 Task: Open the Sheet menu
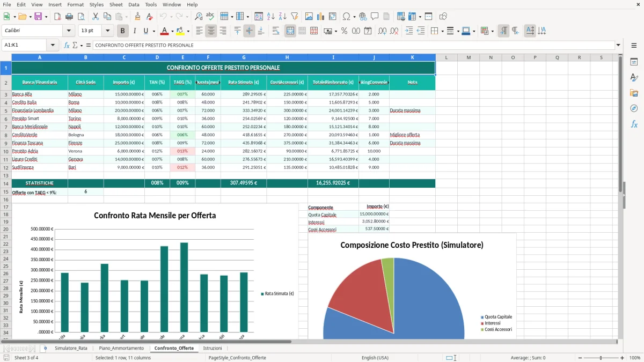coord(116,4)
